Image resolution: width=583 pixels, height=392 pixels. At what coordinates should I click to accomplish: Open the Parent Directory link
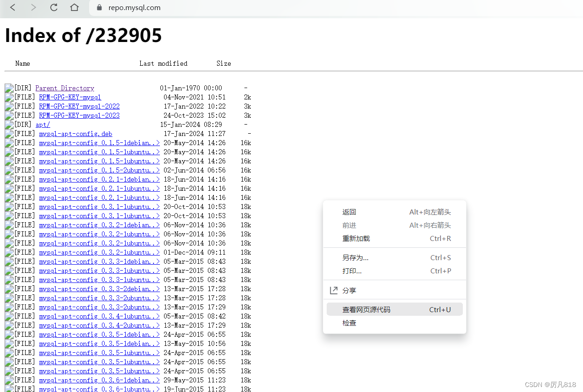coord(64,88)
